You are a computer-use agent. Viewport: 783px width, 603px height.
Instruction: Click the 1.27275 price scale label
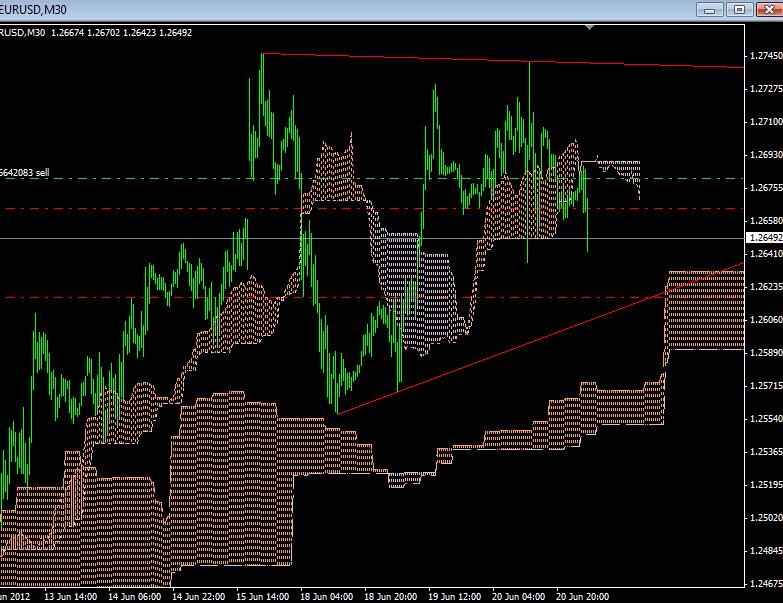766,89
